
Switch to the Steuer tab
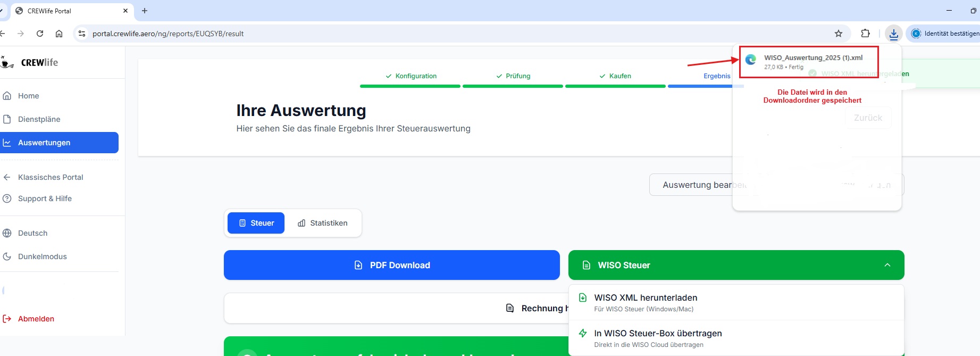[x=256, y=223]
